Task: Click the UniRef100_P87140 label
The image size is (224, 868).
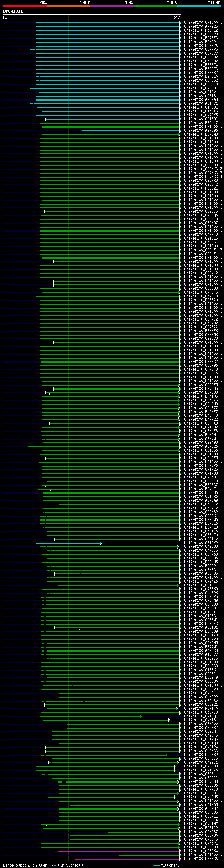Action: tap(201, 708)
